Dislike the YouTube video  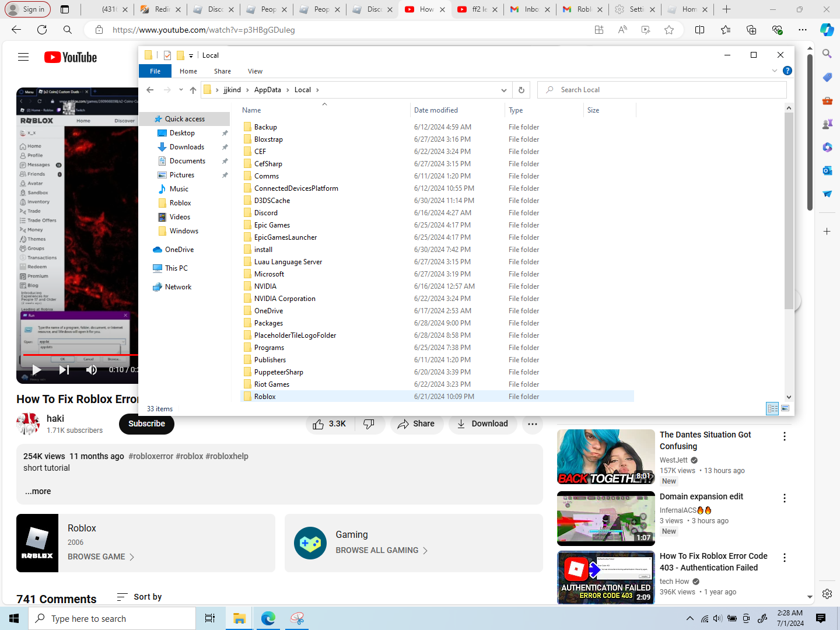tap(369, 424)
